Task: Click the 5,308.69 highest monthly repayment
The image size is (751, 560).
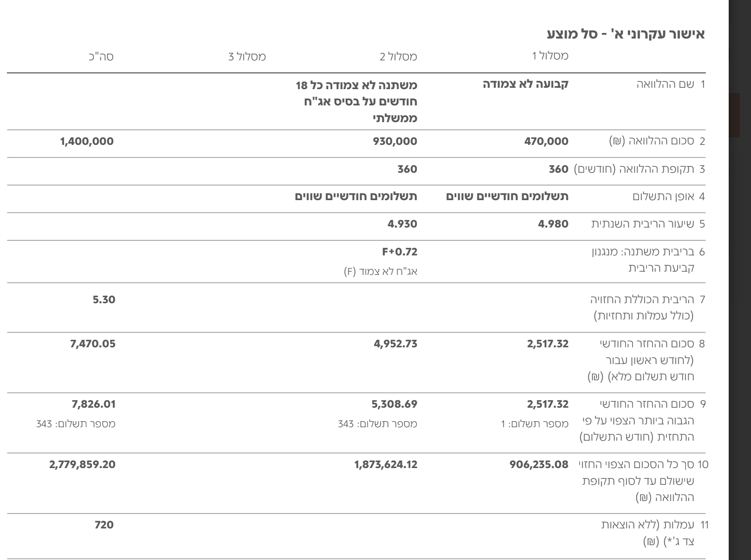Action: [394, 404]
